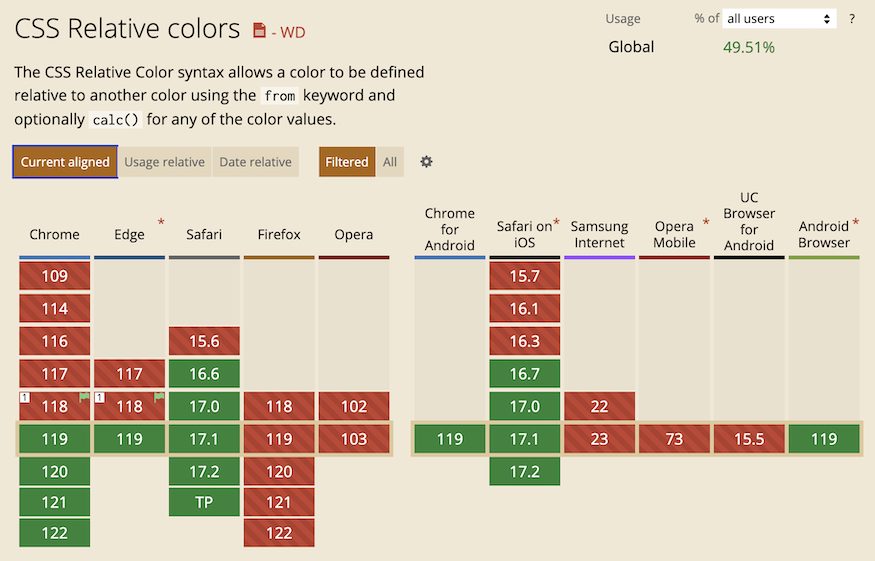Click the Firefox 118 version cell
The height and width of the screenshot is (561, 875).
279,406
